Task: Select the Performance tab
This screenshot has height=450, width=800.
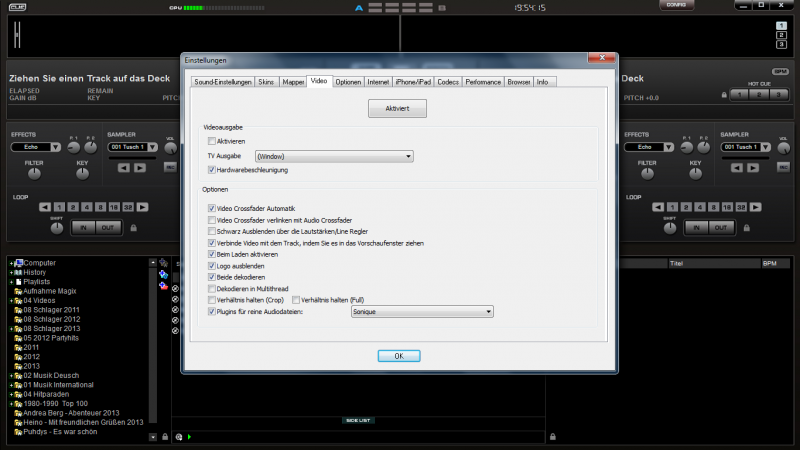Action: 483,82
